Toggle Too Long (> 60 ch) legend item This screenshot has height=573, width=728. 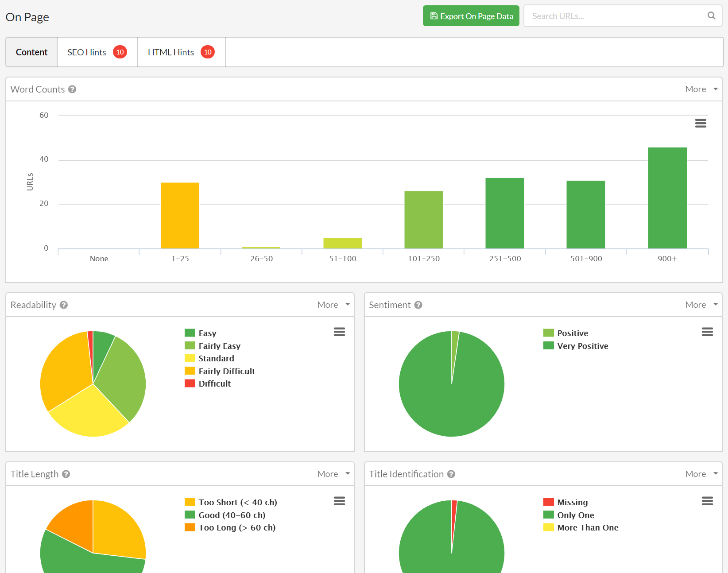[230, 527]
